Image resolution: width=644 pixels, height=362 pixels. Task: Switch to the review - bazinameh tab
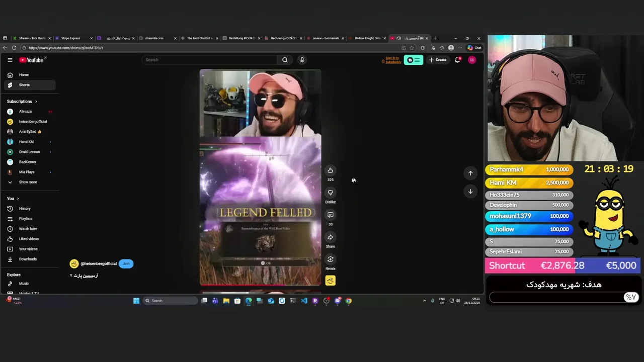[x=326, y=38]
